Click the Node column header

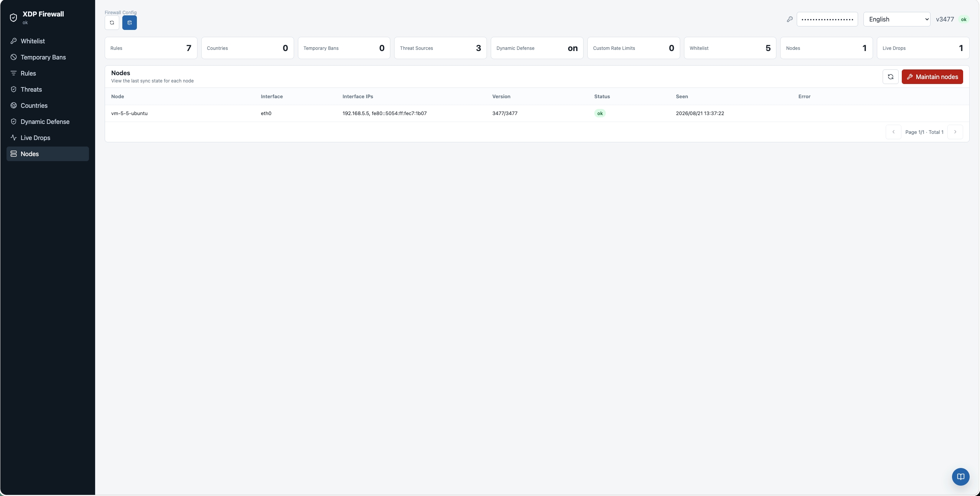pyautogui.click(x=117, y=96)
